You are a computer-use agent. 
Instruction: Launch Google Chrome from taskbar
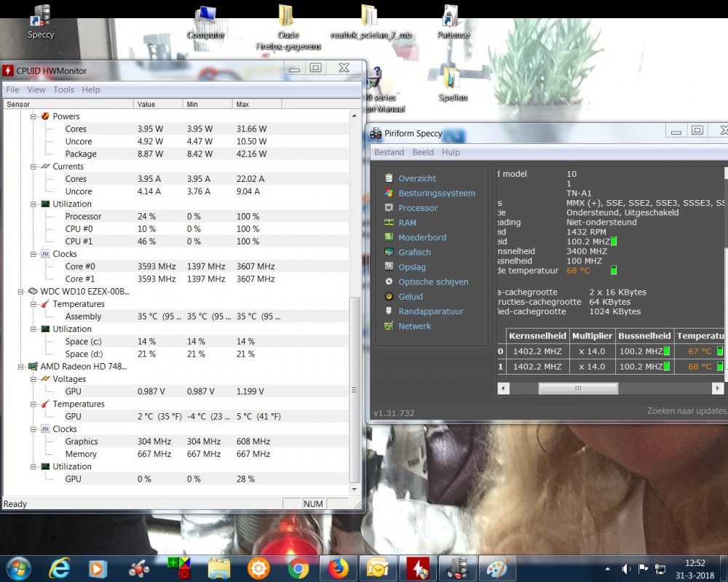coord(298,567)
